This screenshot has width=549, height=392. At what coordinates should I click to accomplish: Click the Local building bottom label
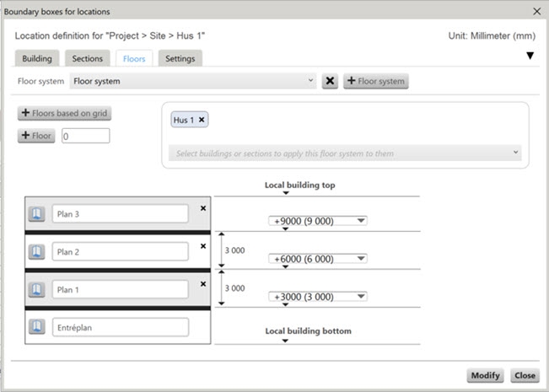(308, 331)
